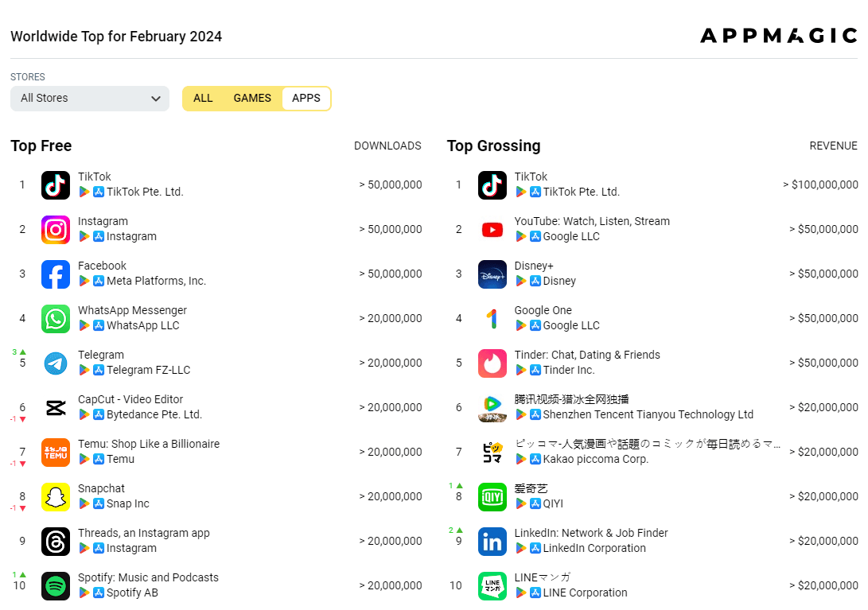This screenshot has height=610, width=868.
Task: Click the WhatsApp LLC publisher name
Action: pos(143,325)
